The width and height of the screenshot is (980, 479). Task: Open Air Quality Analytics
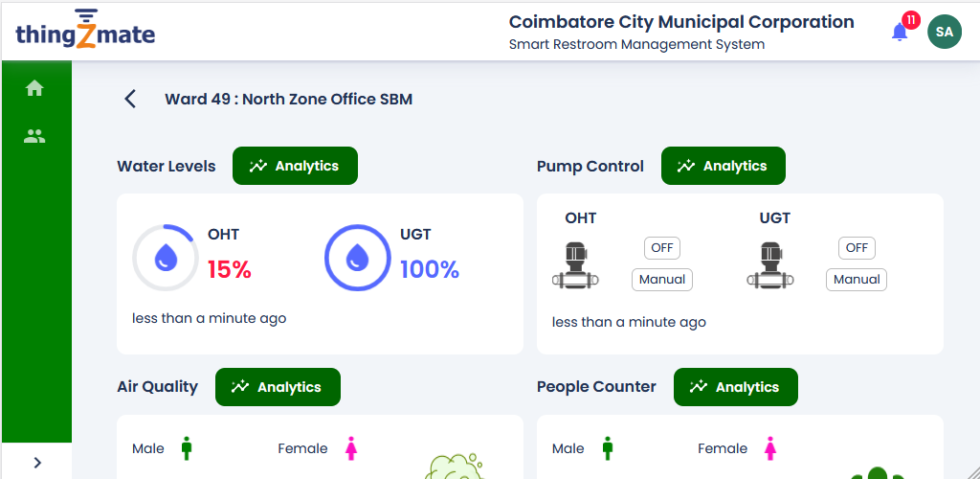point(278,387)
